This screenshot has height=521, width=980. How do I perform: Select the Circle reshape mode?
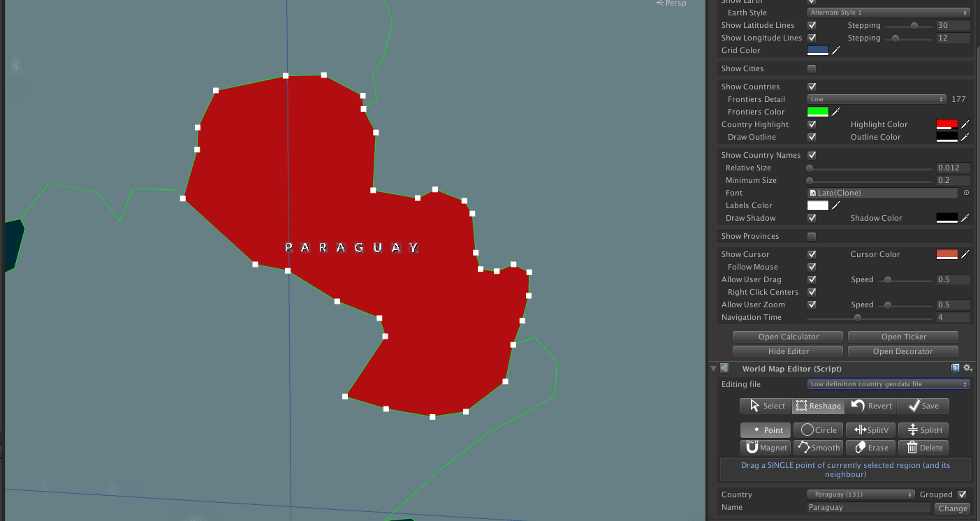(818, 430)
